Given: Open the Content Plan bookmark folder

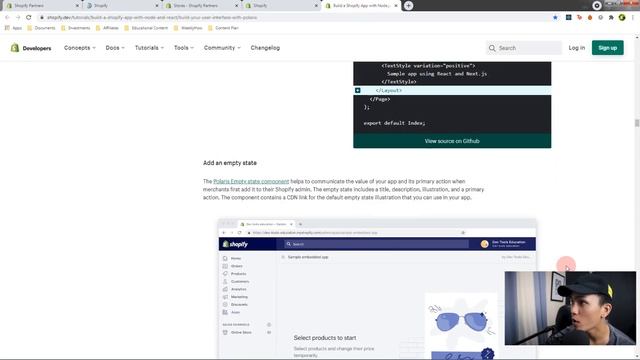Looking at the screenshot, I should click(x=223, y=28).
